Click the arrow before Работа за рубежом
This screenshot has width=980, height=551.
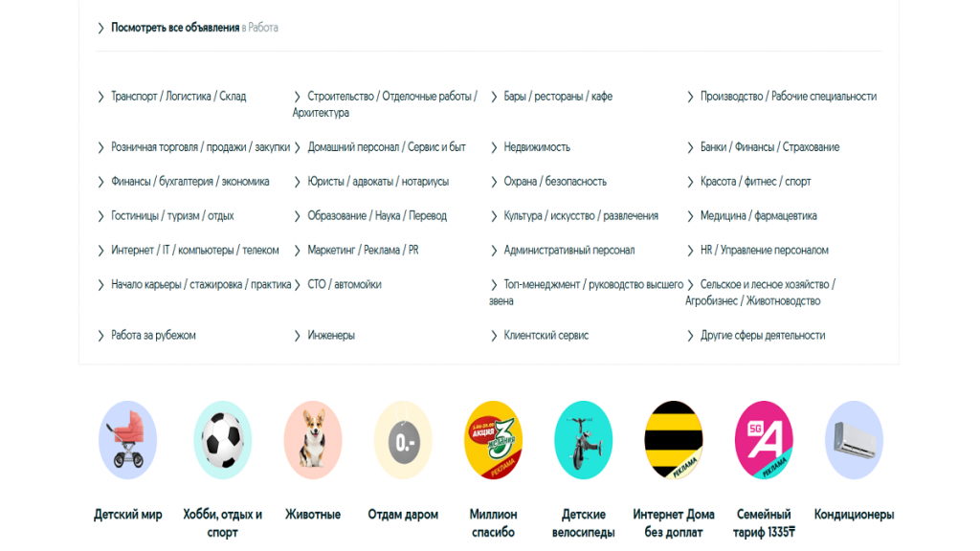point(101,336)
